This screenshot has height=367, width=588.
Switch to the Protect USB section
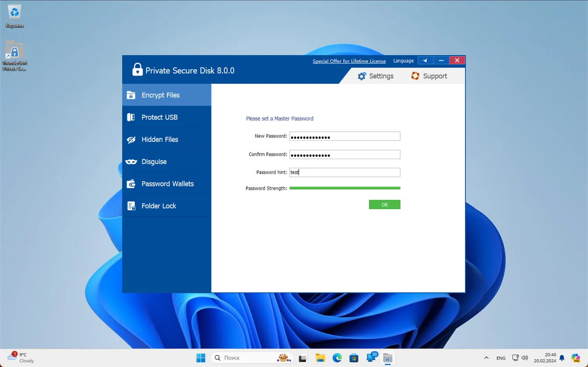pos(167,117)
